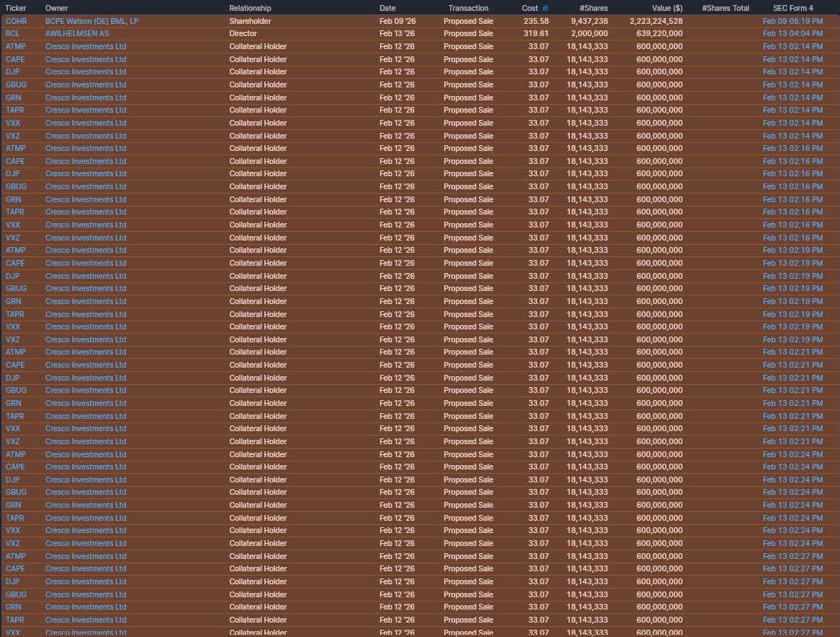Open VXZ ticker in the 02:14 PM row

13,136
